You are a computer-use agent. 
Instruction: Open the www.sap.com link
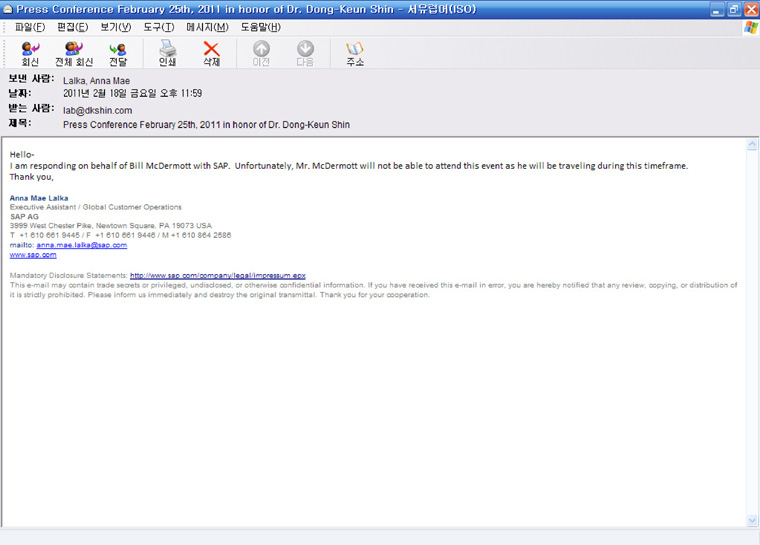tap(32, 255)
